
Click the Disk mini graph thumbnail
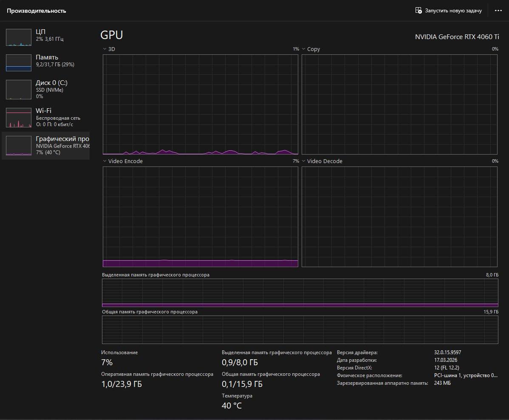pyautogui.click(x=19, y=90)
